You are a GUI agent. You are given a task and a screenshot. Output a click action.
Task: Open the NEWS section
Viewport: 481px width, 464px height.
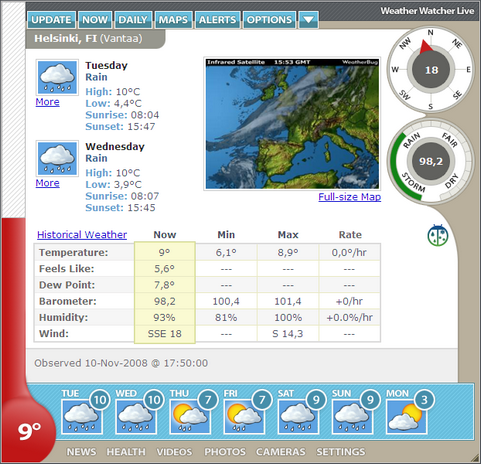(81, 452)
